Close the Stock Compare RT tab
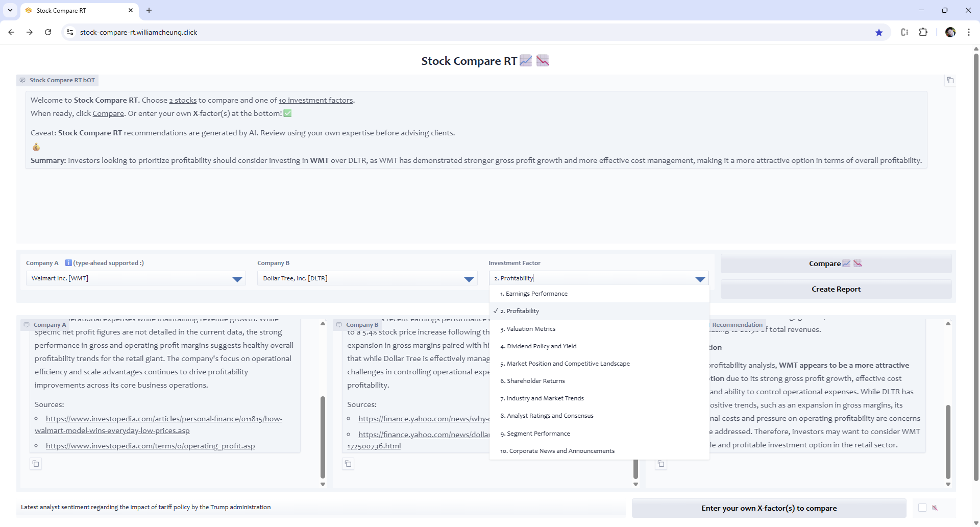The height and width of the screenshot is (527, 980). [x=131, y=10]
